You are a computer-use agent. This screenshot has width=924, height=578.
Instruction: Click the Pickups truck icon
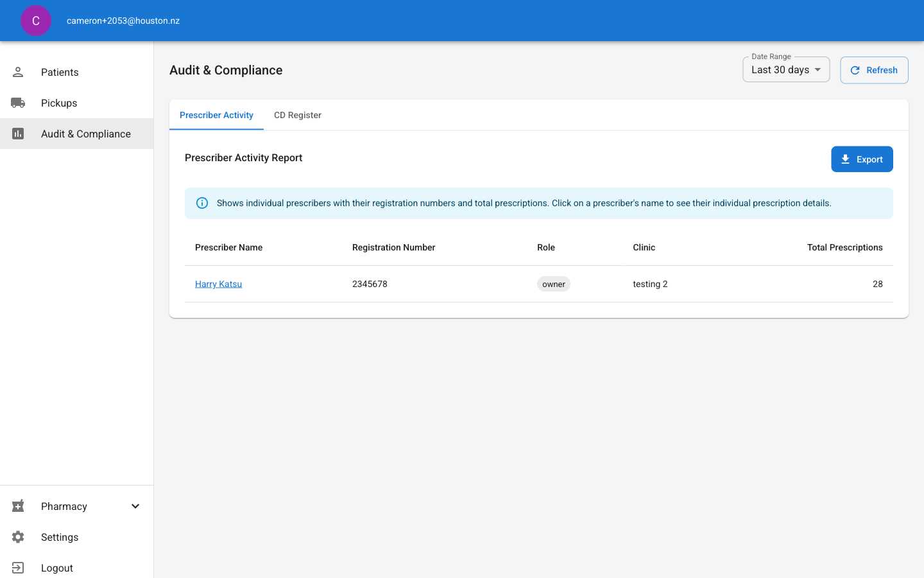tap(18, 103)
